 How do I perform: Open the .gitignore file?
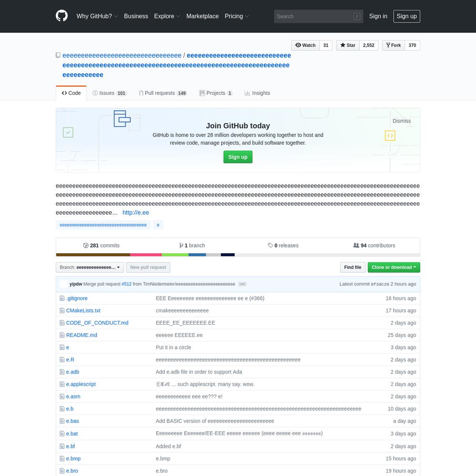77,298
